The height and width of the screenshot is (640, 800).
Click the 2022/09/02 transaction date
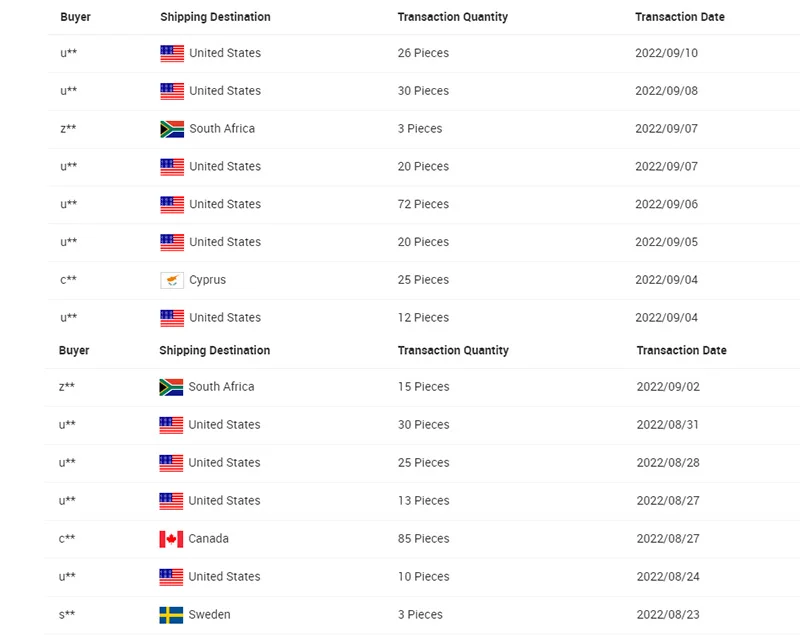click(x=668, y=387)
